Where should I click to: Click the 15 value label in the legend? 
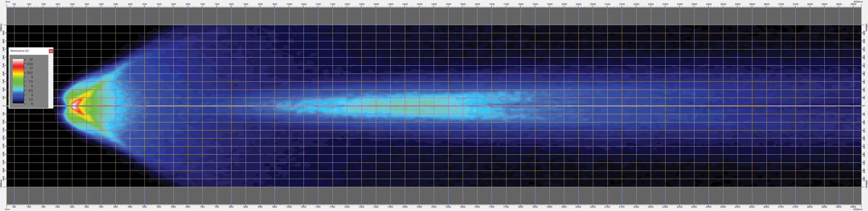click(31, 59)
